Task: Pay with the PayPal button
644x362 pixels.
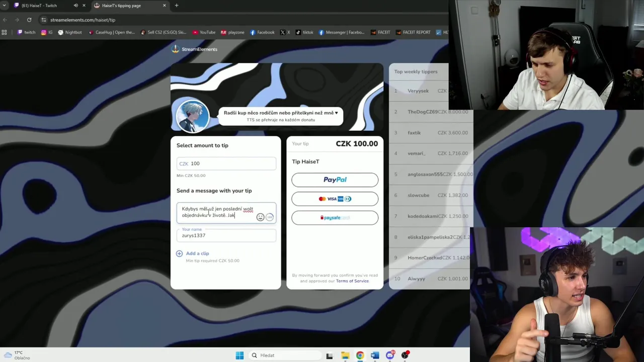Action: click(x=335, y=179)
